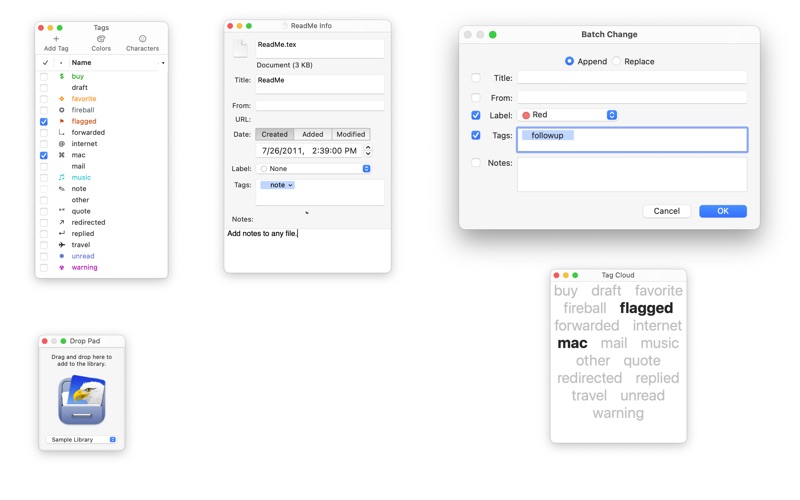Select the Added date tab
This screenshot has width=800, height=500.
pyautogui.click(x=312, y=134)
